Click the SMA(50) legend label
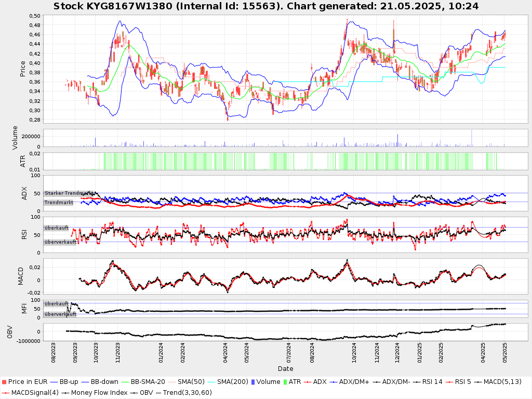 point(191,382)
